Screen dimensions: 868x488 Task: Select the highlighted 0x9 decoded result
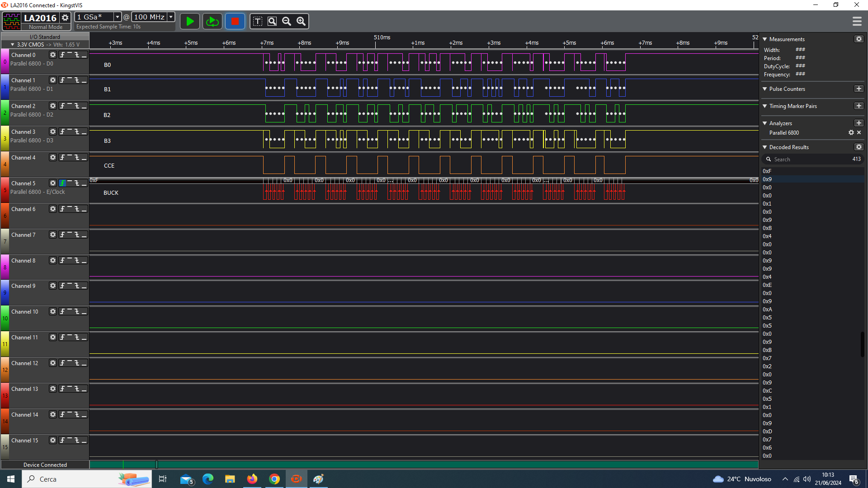coord(812,179)
